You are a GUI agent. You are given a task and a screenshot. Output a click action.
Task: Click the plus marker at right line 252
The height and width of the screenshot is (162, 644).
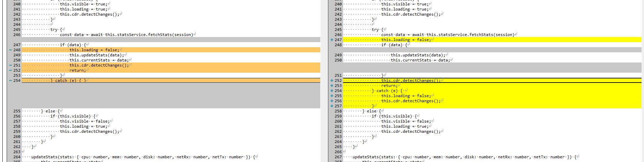tap(332, 80)
